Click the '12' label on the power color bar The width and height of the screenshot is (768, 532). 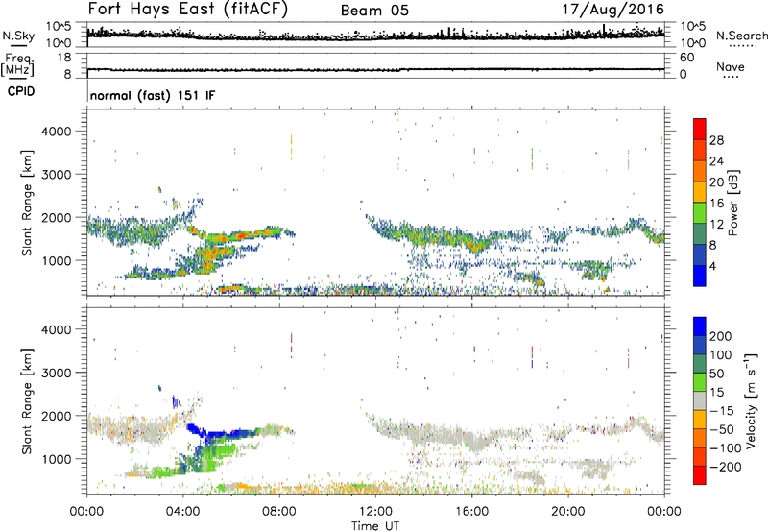click(716, 225)
